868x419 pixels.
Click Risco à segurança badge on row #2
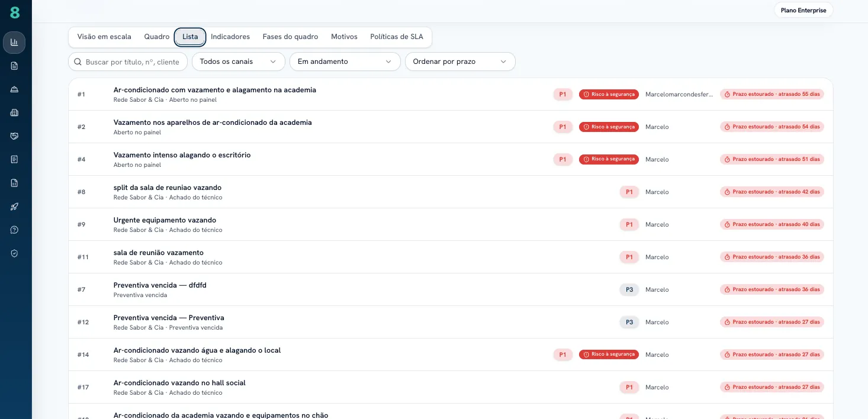(x=609, y=127)
